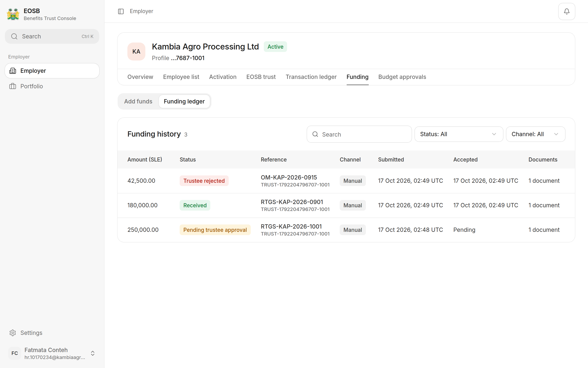Click the Received status badge

[x=195, y=205]
